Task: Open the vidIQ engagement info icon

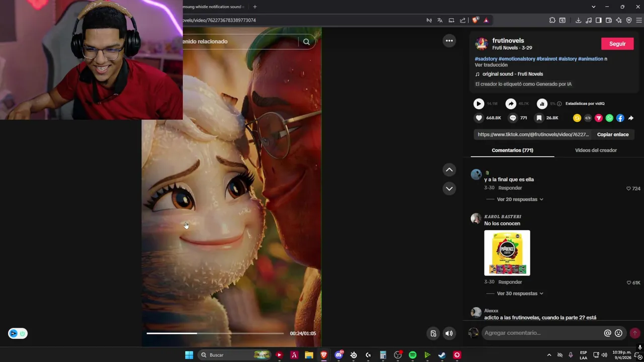Action: pos(559,104)
